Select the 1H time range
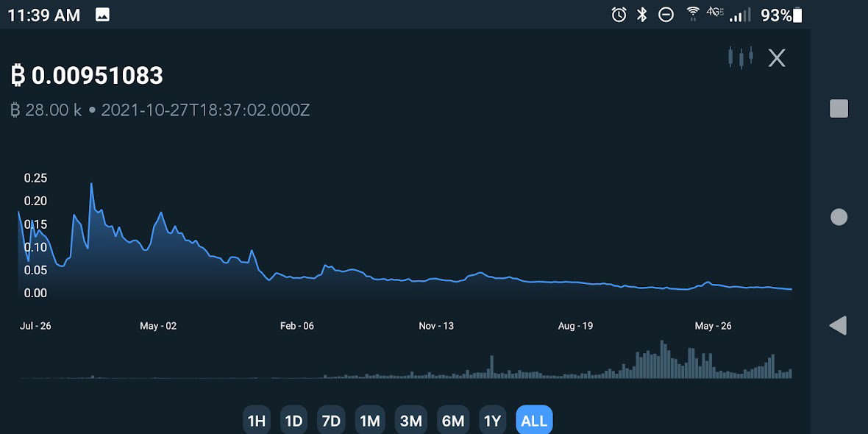868x434 pixels. click(256, 421)
